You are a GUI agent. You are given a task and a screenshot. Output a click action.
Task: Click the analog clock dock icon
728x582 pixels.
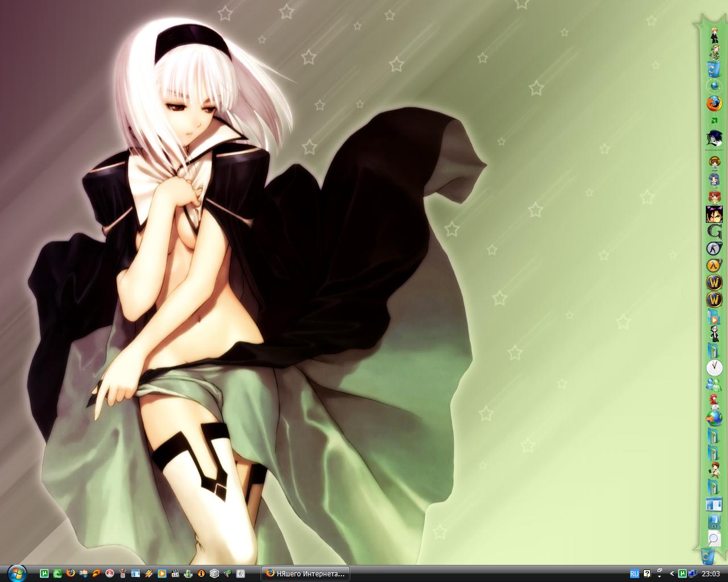coord(714,368)
